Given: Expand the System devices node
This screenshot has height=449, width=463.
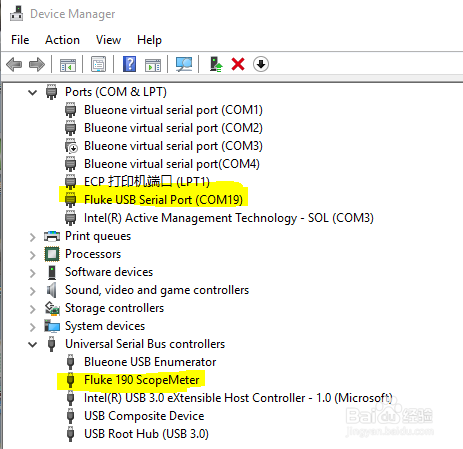Looking at the screenshot, I should click(x=32, y=327).
